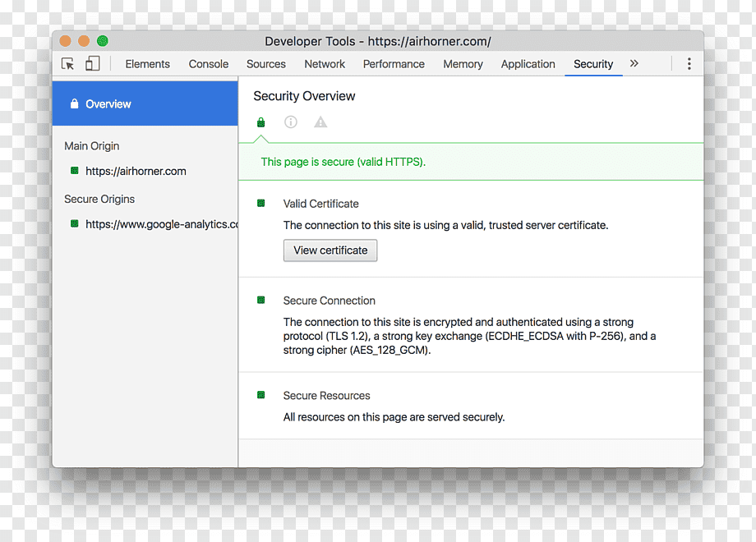Click the green square beside https://airhorner.com
The image size is (756, 542).
[x=74, y=171]
